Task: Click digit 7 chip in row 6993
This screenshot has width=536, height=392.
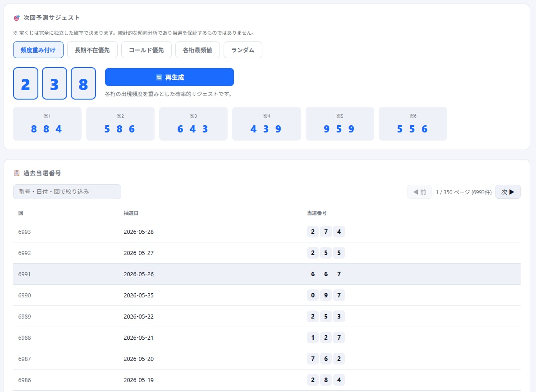Action: tap(326, 232)
